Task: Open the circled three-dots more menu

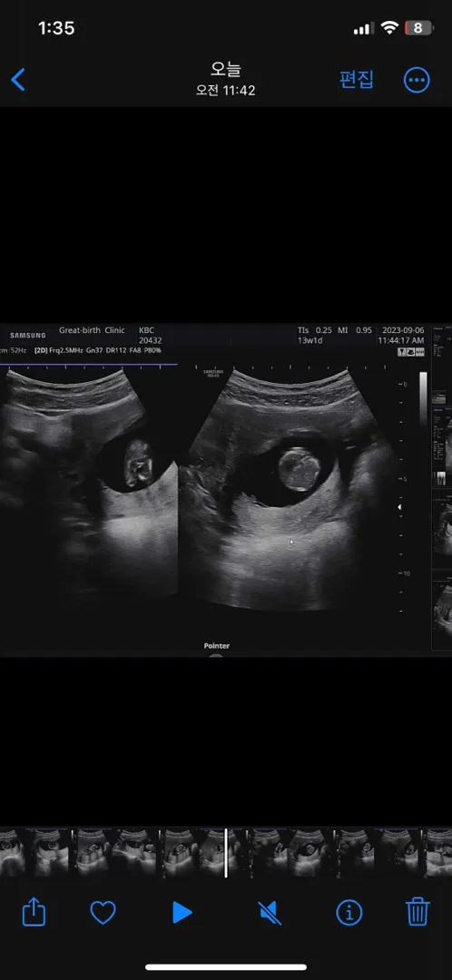Action: point(417,80)
